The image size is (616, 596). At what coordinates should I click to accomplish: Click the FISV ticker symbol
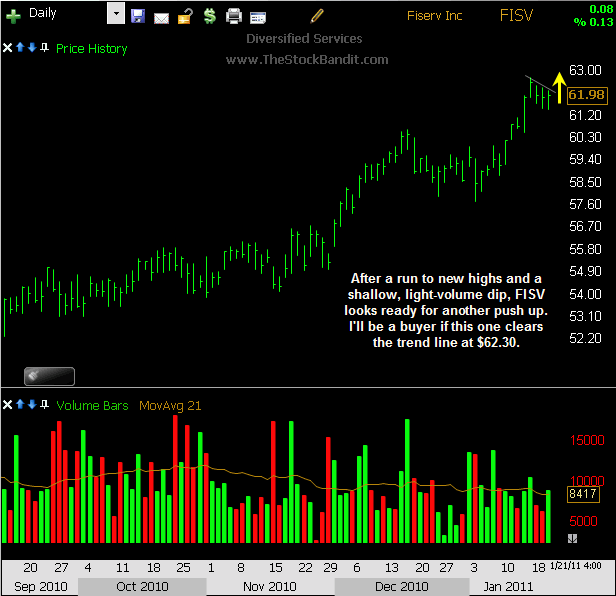point(516,16)
